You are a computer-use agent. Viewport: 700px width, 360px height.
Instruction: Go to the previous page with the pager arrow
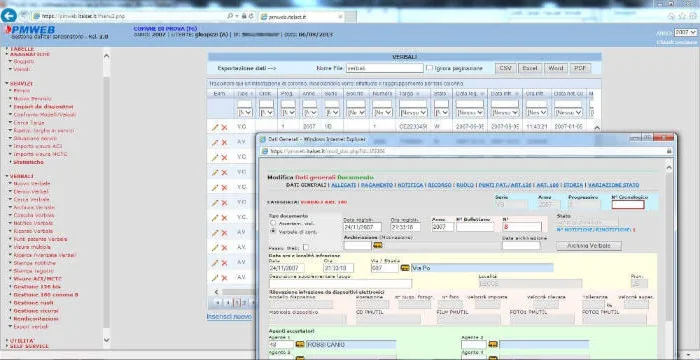[x=228, y=302]
